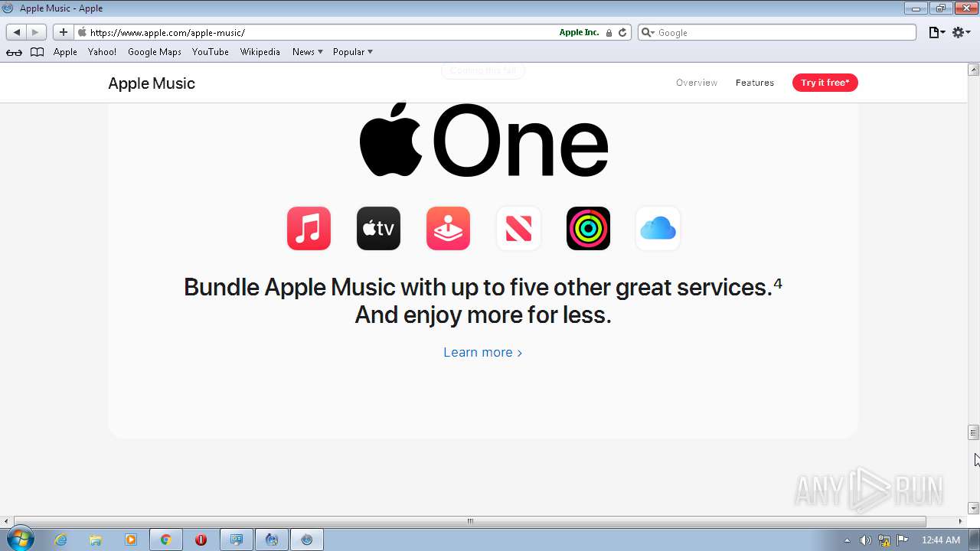The width and height of the screenshot is (980, 551).
Task: Click the iCloud cloud icon
Action: pos(658,228)
